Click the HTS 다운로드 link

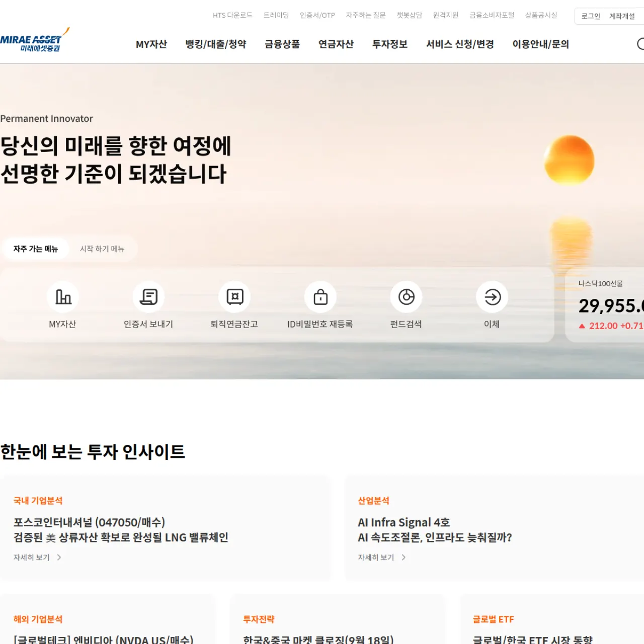[x=232, y=15]
